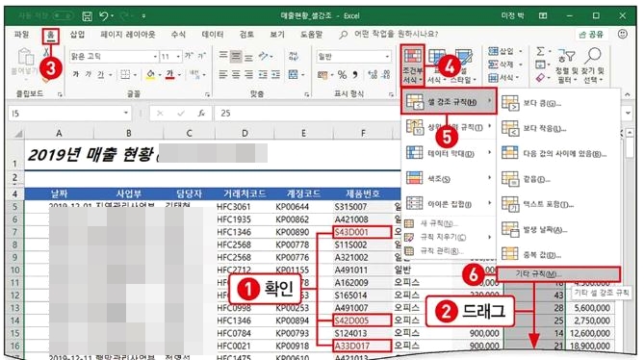644x360 pixels.
Task: Toggle the AutoSave switch
Action: (63, 16)
